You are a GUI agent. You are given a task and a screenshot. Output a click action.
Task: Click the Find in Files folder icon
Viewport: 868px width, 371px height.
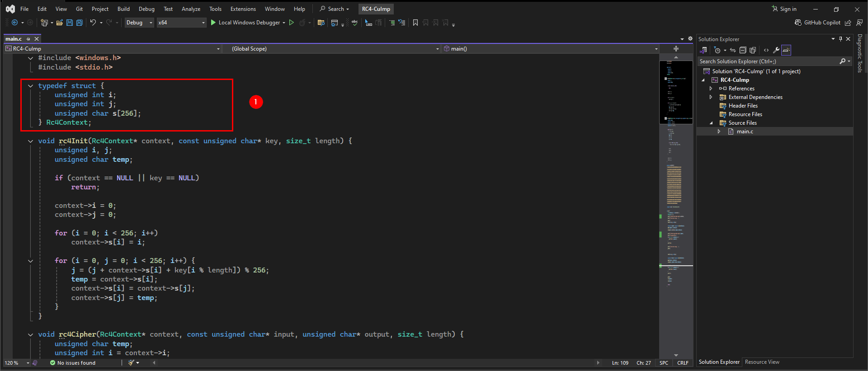point(321,23)
